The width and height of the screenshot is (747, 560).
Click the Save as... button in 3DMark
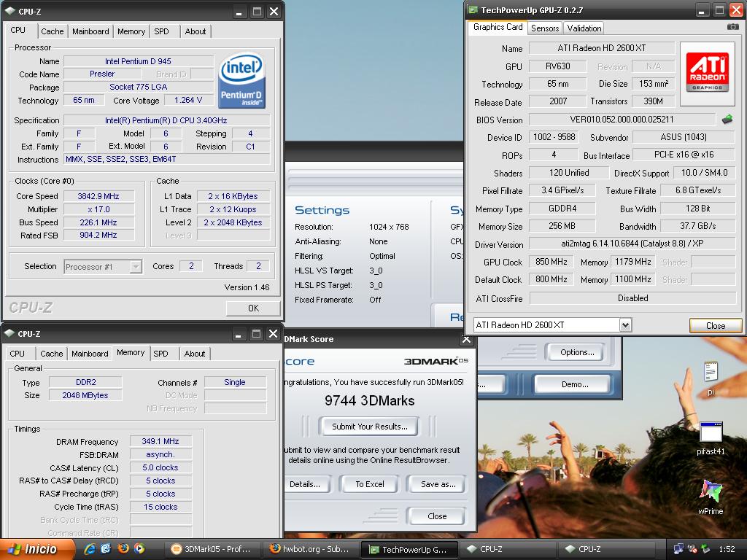pos(438,484)
